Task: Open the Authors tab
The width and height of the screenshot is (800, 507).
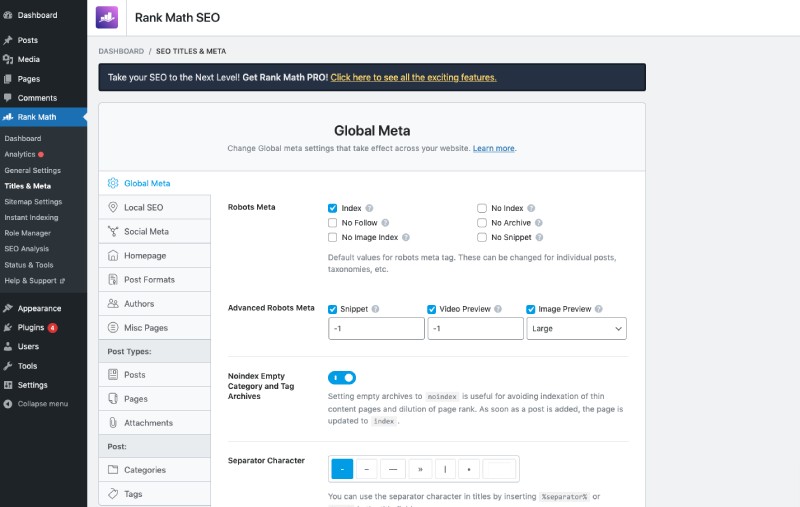Action: coord(155,303)
